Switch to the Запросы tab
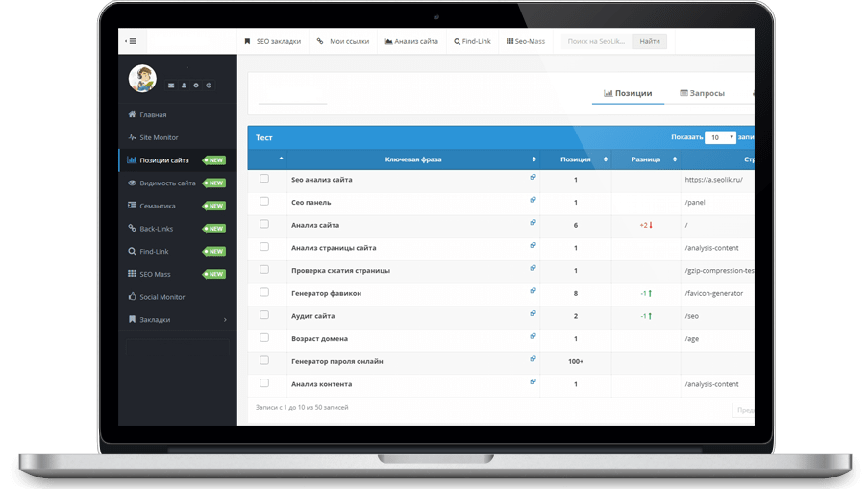 [702, 93]
